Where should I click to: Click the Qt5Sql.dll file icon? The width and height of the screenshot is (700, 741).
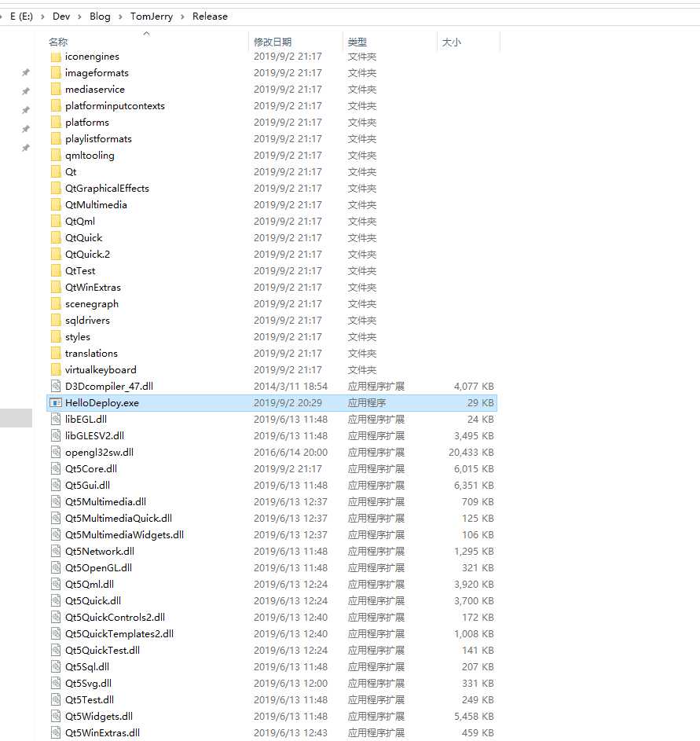pos(56,667)
